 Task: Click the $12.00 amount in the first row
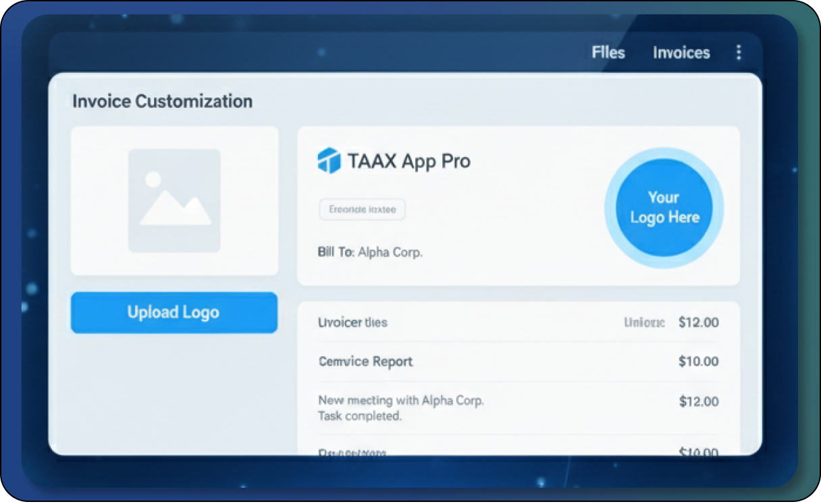(x=698, y=323)
